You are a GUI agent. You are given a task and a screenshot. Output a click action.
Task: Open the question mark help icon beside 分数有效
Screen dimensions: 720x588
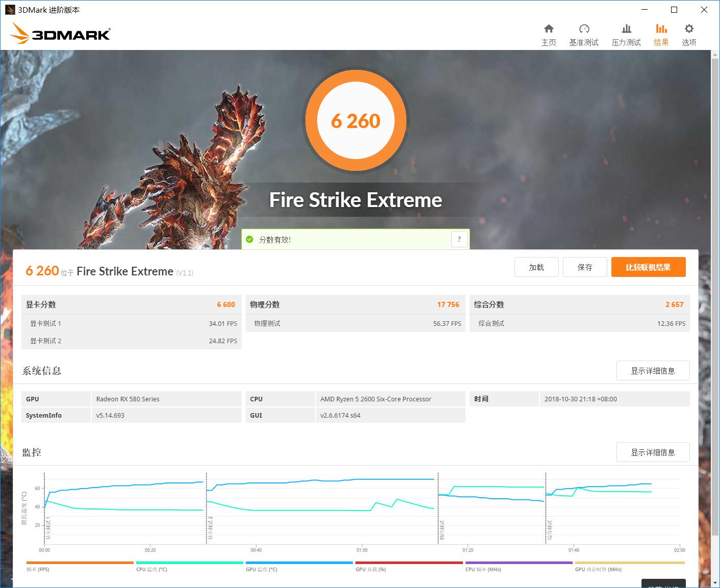pos(458,239)
